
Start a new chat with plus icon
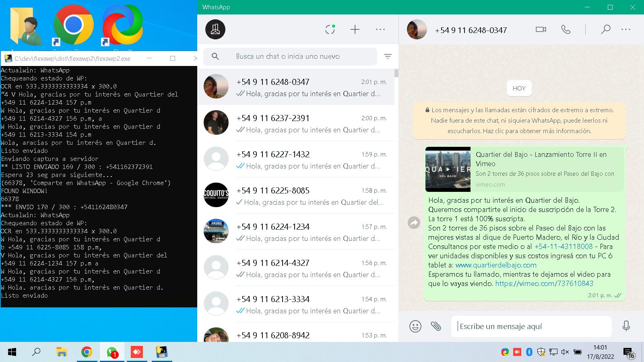355,29
